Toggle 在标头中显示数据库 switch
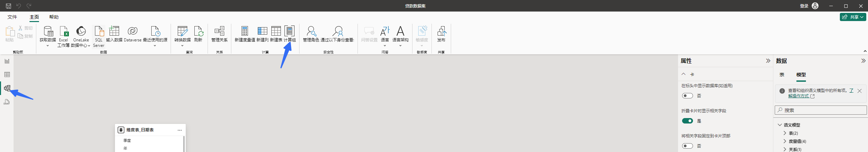The width and height of the screenshot is (868, 152). [687, 96]
